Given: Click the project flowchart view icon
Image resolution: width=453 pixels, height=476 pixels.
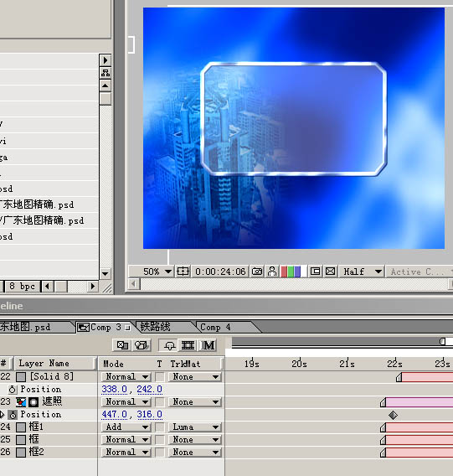Looking at the screenshot, I should [106, 73].
